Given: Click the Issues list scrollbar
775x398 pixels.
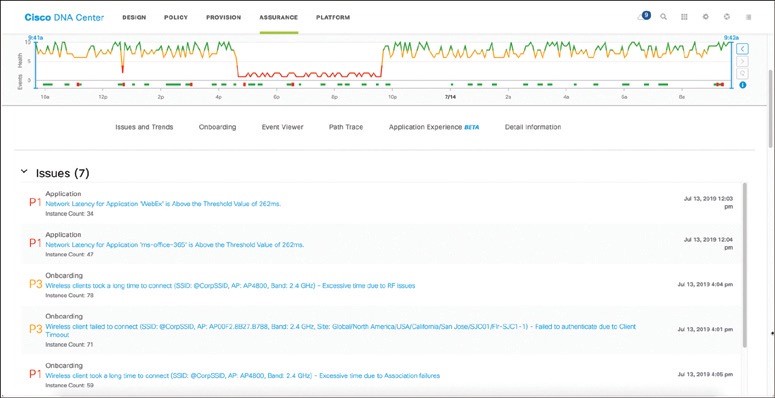Looking at the screenshot, I should 745,265.
